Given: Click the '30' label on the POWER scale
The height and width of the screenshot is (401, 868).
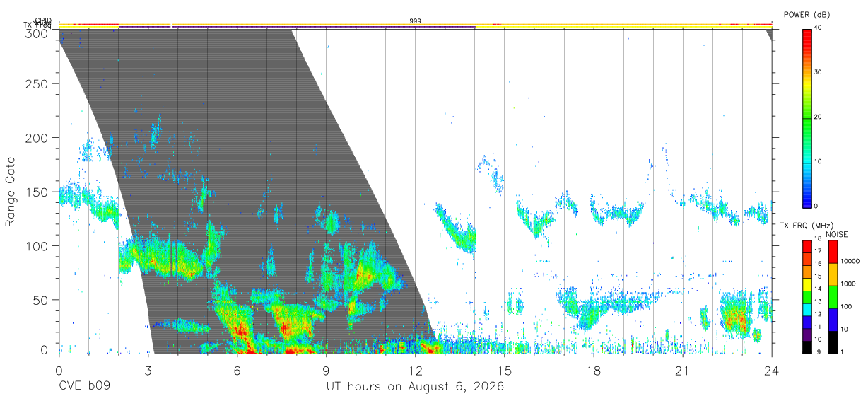Looking at the screenshot, I should 819,73.
